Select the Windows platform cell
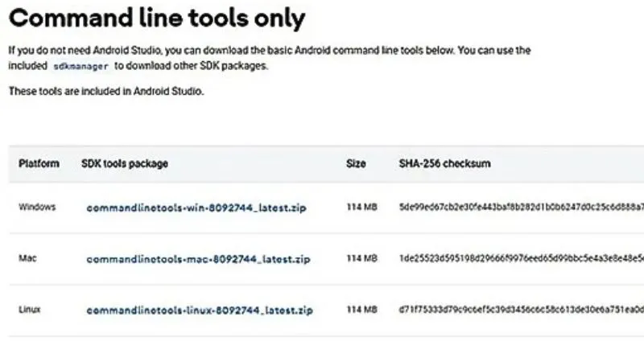The height and width of the screenshot is (362, 644). point(37,207)
